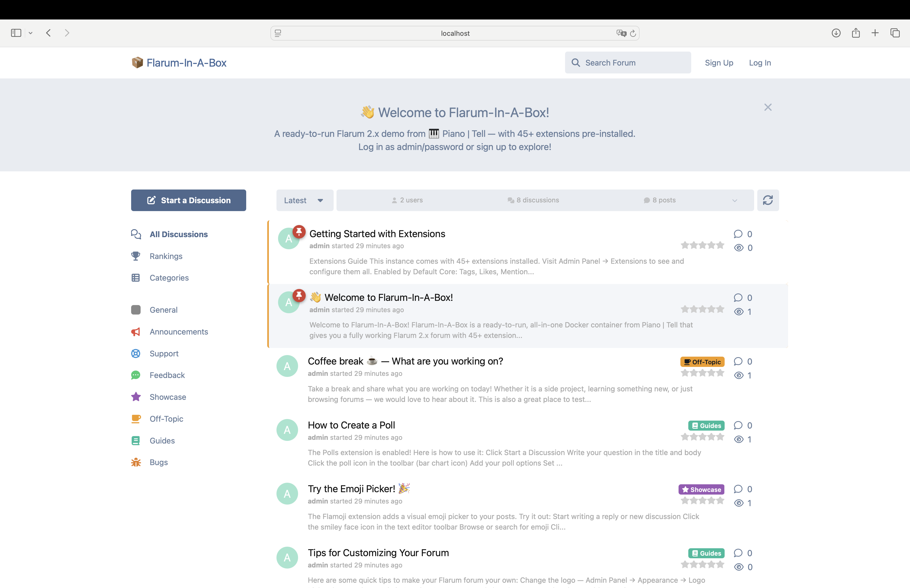This screenshot has width=910, height=588.
Task: Open the page translate icon in address bar
Action: click(621, 33)
